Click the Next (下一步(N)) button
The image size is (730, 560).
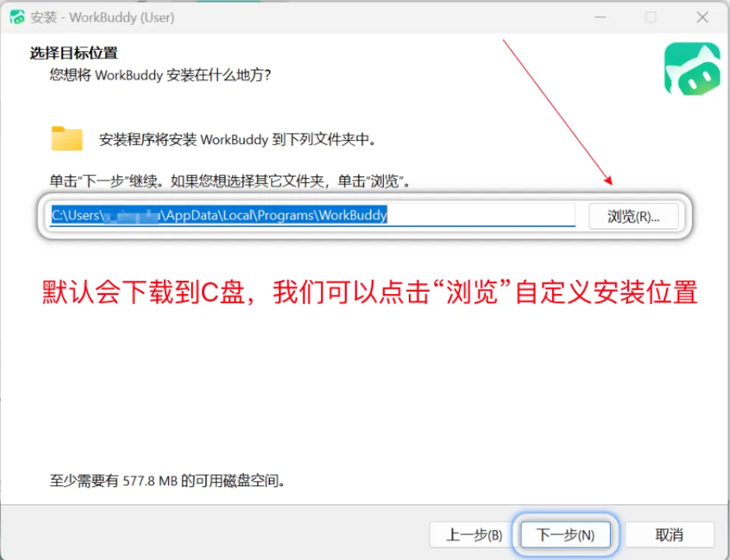(x=565, y=534)
